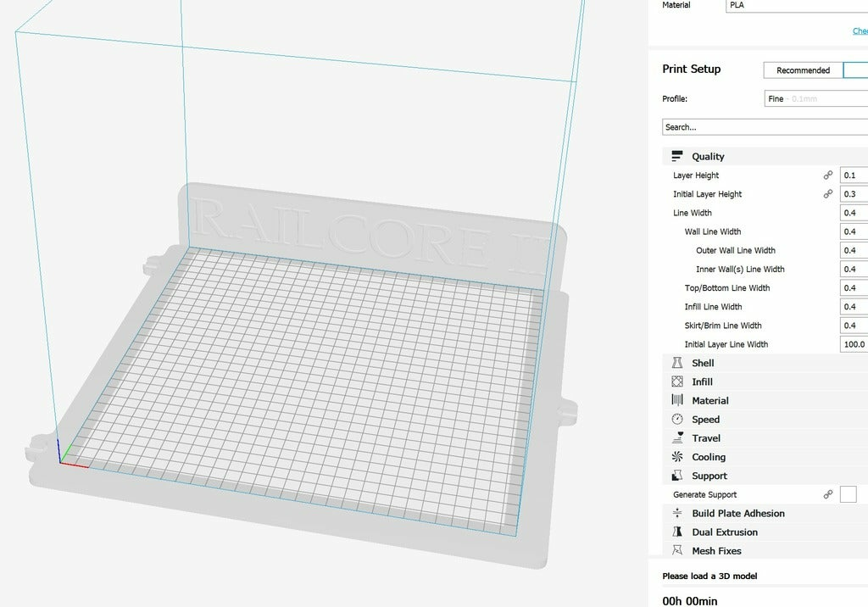868x607 pixels.
Task: Click the Support category icon
Action: click(x=677, y=476)
